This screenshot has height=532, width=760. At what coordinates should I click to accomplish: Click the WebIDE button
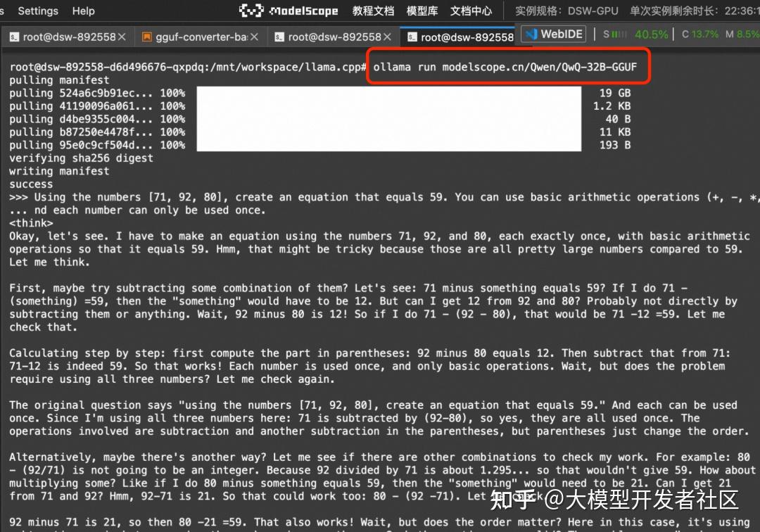pyautogui.click(x=554, y=34)
